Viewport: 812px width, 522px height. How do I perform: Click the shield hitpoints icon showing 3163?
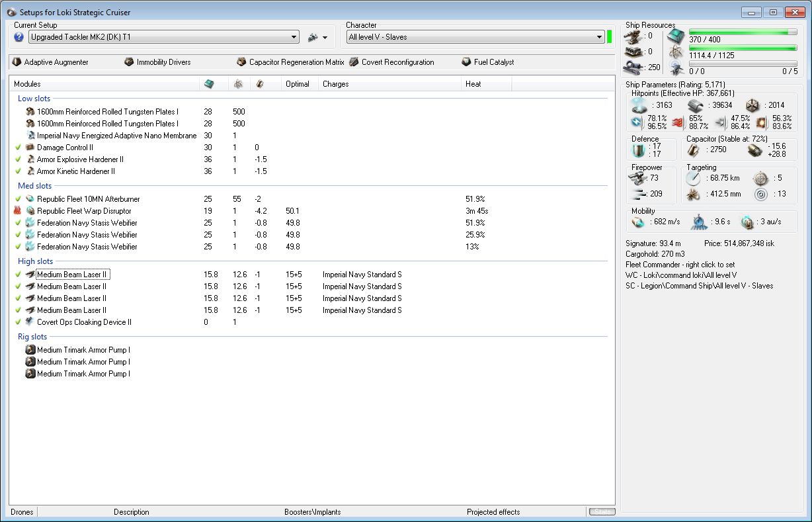638,106
